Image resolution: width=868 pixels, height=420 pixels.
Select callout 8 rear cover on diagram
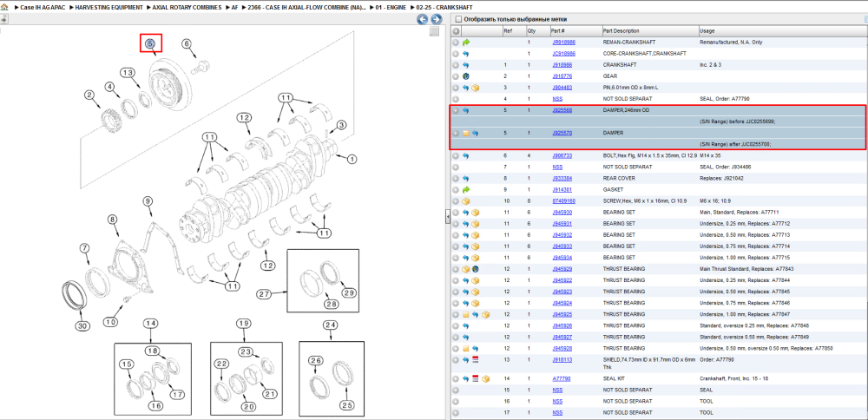pyautogui.click(x=113, y=220)
